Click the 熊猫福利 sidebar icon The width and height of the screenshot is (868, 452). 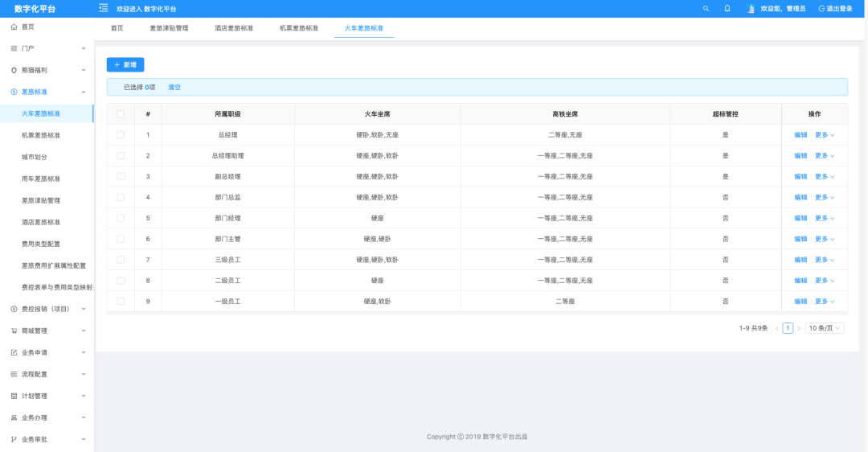tap(14, 70)
